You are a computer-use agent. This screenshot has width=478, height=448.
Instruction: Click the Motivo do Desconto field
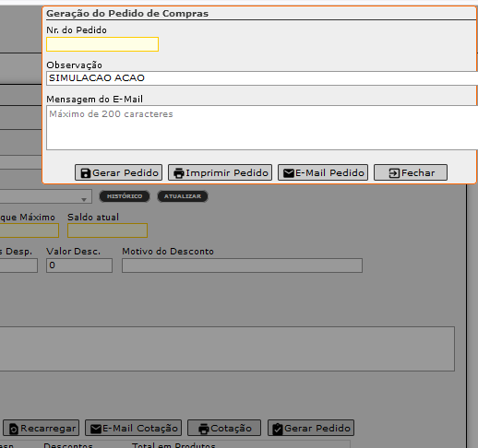pyautogui.click(x=242, y=265)
